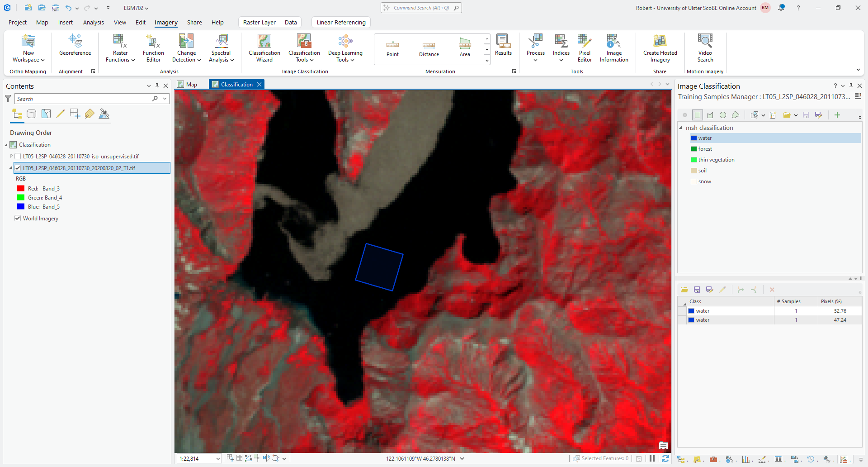Enable the iso_unsupervised.tif layer checkbox
Viewport: 868px width, 467px height.
click(x=18, y=157)
